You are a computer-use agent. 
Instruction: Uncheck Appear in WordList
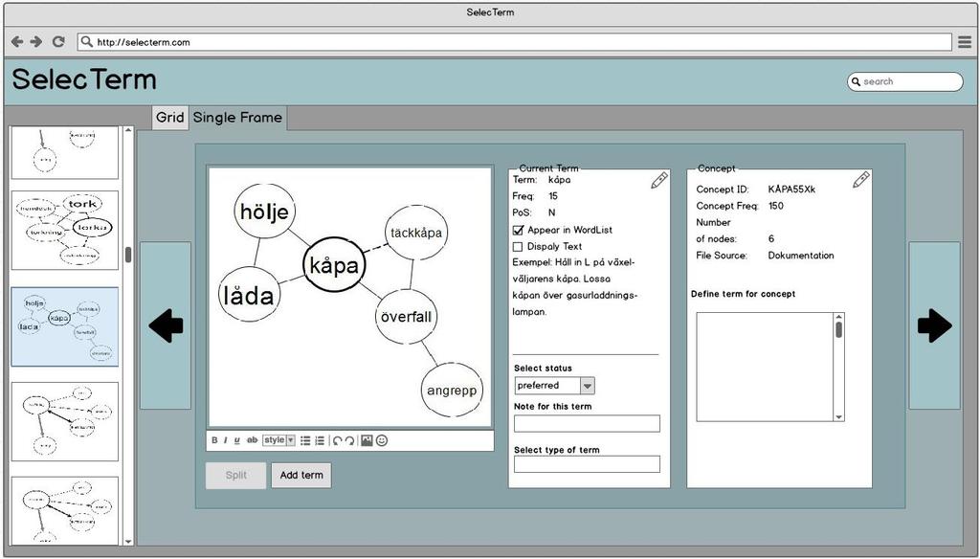tap(518, 230)
